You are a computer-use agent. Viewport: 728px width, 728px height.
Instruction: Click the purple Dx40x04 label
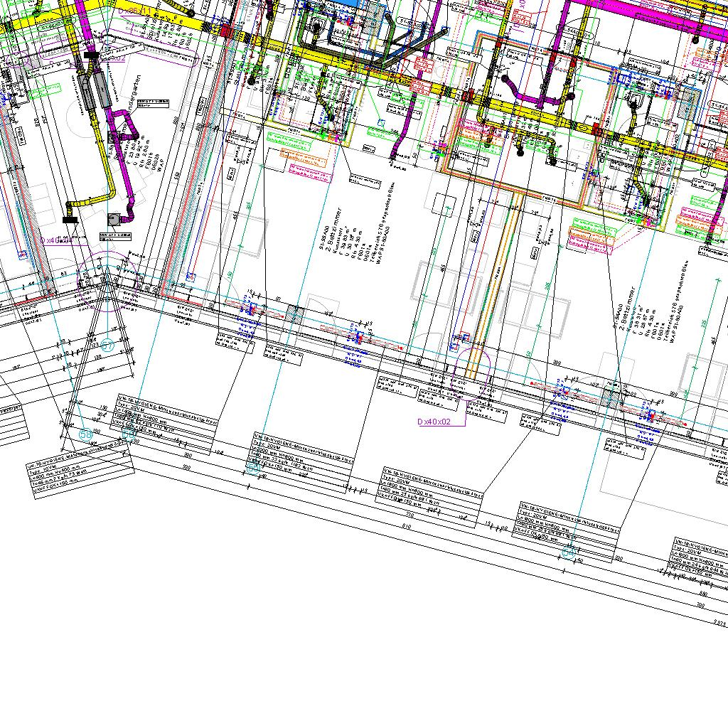56,241
